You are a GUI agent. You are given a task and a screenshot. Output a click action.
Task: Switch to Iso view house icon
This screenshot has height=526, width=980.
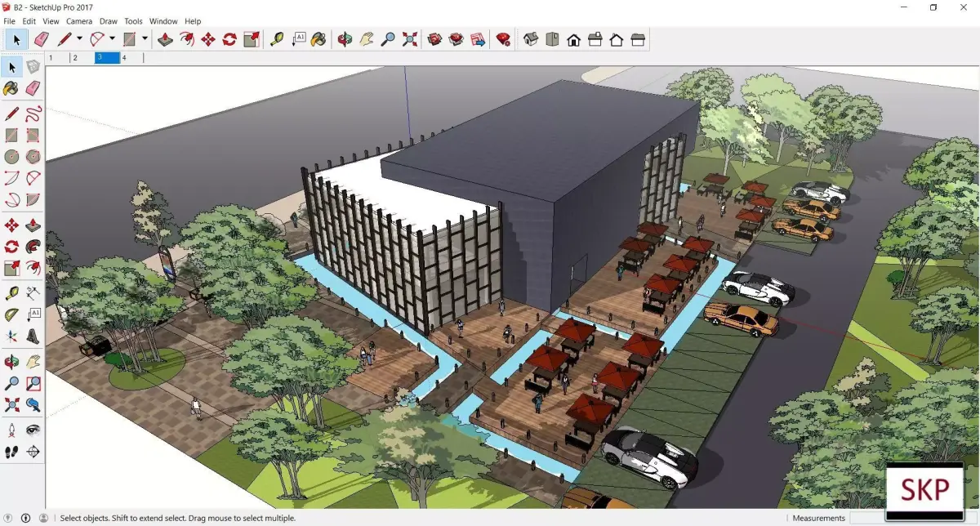[531, 39]
